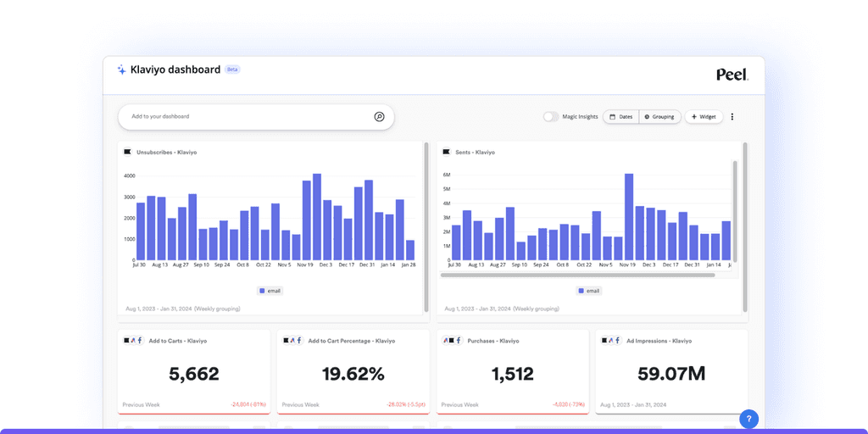868x434 pixels.
Task: Click the vertical scrollbar of Unsubscribes widget
Action: (x=426, y=227)
